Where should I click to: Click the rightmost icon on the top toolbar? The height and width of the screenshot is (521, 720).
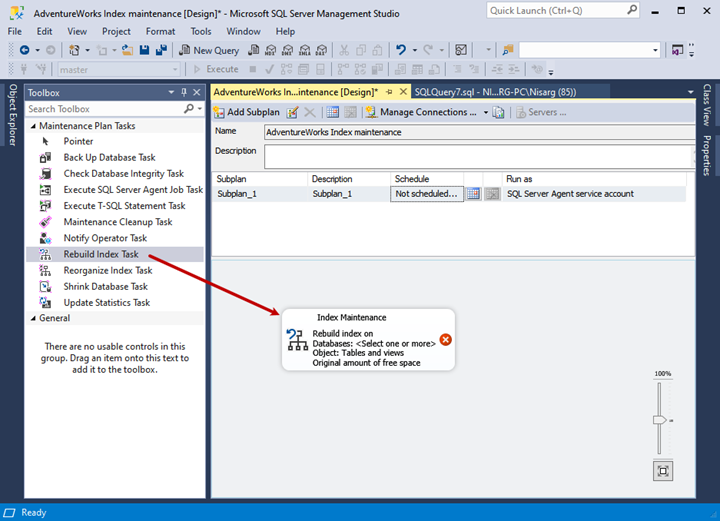(x=677, y=50)
